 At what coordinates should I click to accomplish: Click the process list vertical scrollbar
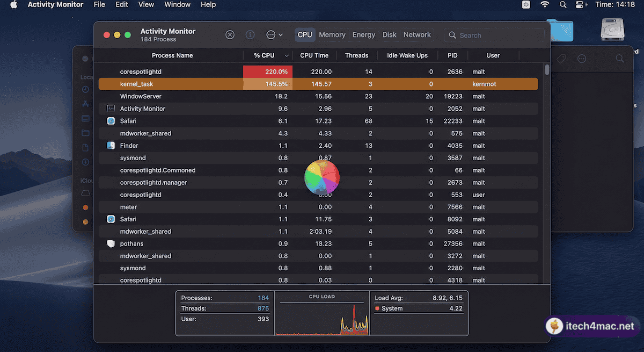tap(547, 70)
